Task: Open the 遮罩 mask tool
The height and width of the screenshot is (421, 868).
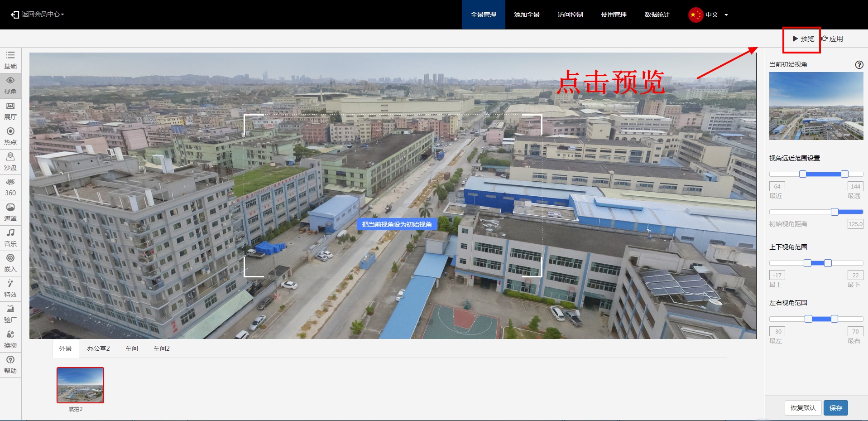Action: point(10,212)
